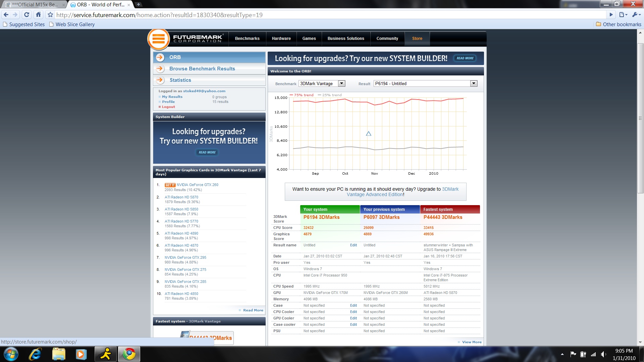Open the My Results link

click(172, 97)
